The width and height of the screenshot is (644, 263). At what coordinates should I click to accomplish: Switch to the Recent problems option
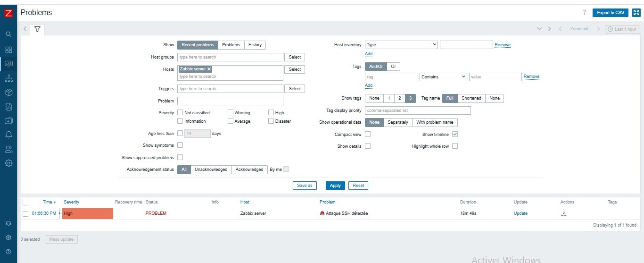pyautogui.click(x=198, y=45)
